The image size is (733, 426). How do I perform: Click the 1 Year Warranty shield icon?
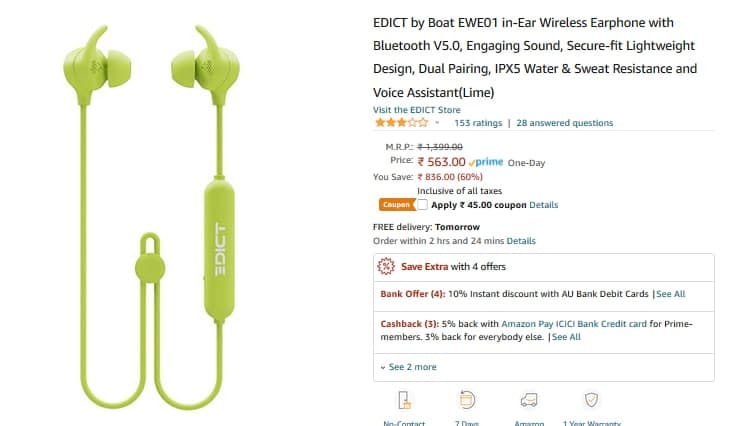click(x=591, y=400)
